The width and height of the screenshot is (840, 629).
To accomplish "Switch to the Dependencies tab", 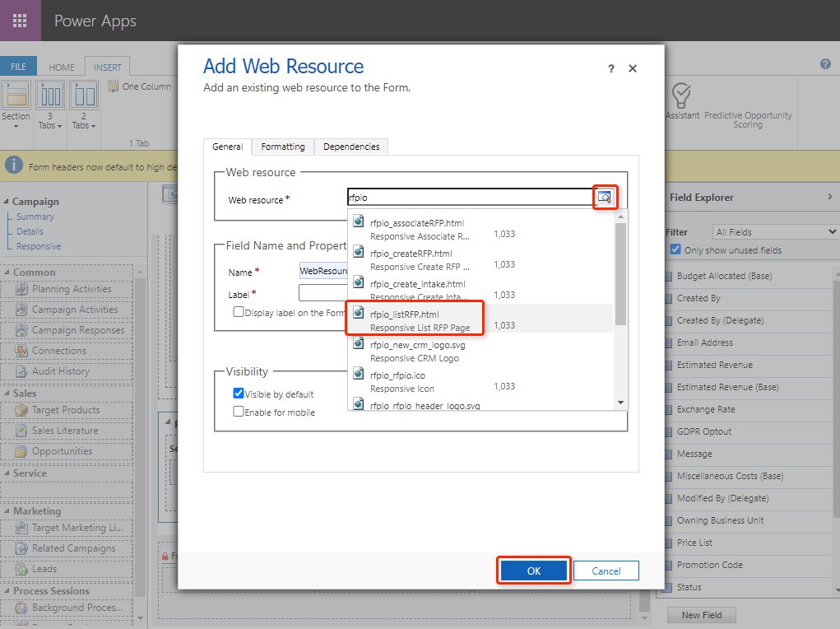I will coord(351,147).
